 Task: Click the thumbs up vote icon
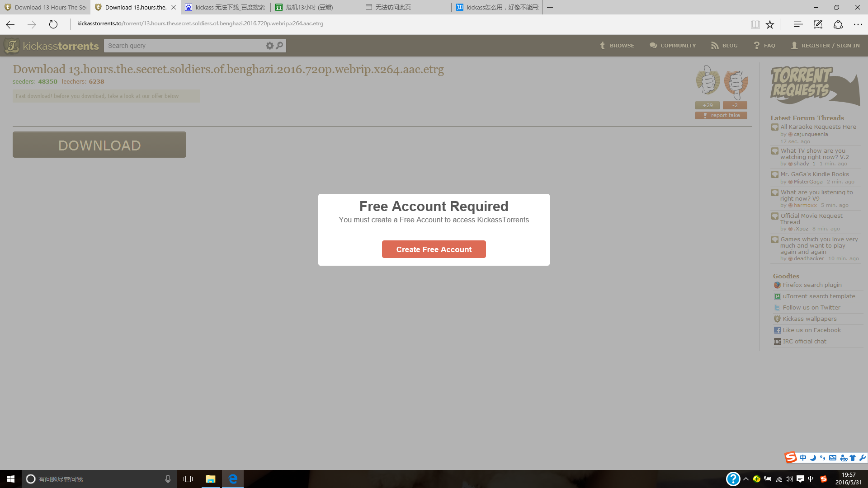(x=708, y=80)
